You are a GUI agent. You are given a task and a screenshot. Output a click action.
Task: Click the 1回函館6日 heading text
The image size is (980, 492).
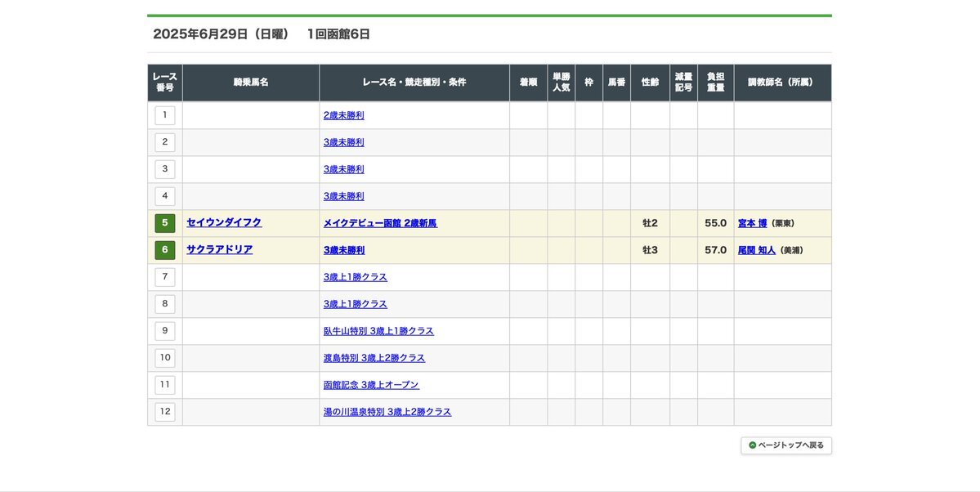338,34
